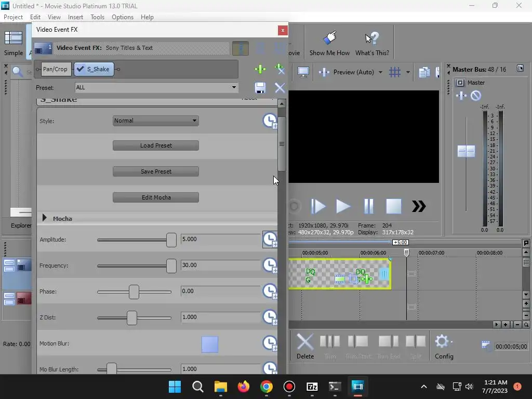Click the event pan/crop icon on clip
Viewport: 532px width, 399px height.
(x=353, y=279)
